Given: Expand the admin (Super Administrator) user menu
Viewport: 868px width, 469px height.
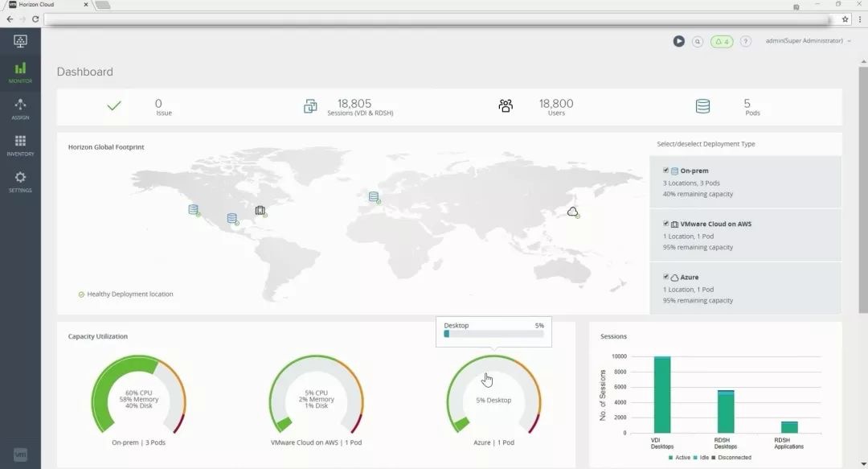Looking at the screenshot, I should tap(808, 41).
